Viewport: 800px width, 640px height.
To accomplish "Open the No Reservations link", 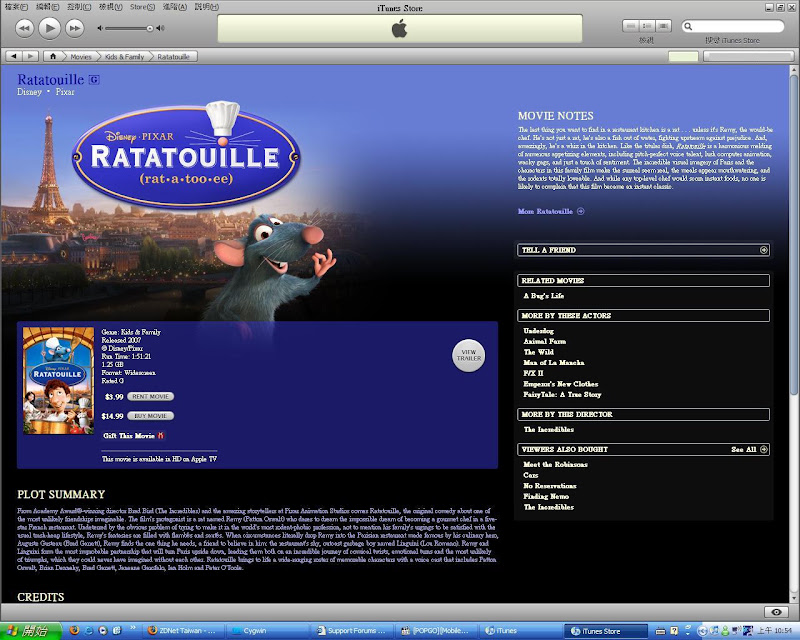I will point(549,486).
